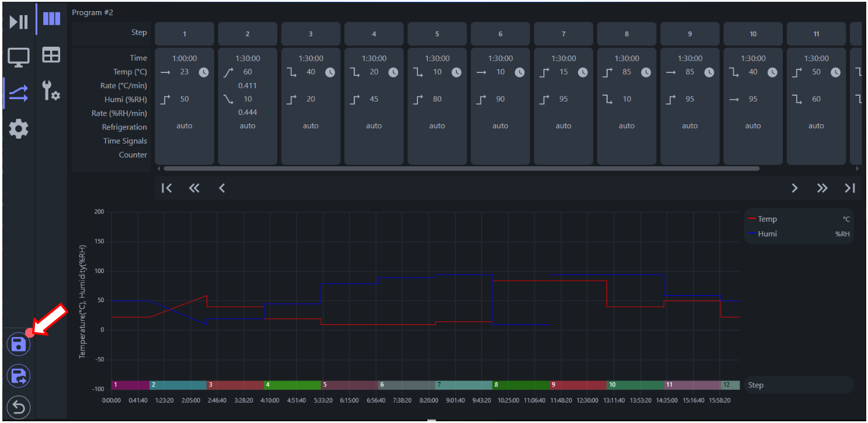Screen dimensions: 868x423
Task: Click step 3 temperature step-down icon
Action: click(291, 72)
